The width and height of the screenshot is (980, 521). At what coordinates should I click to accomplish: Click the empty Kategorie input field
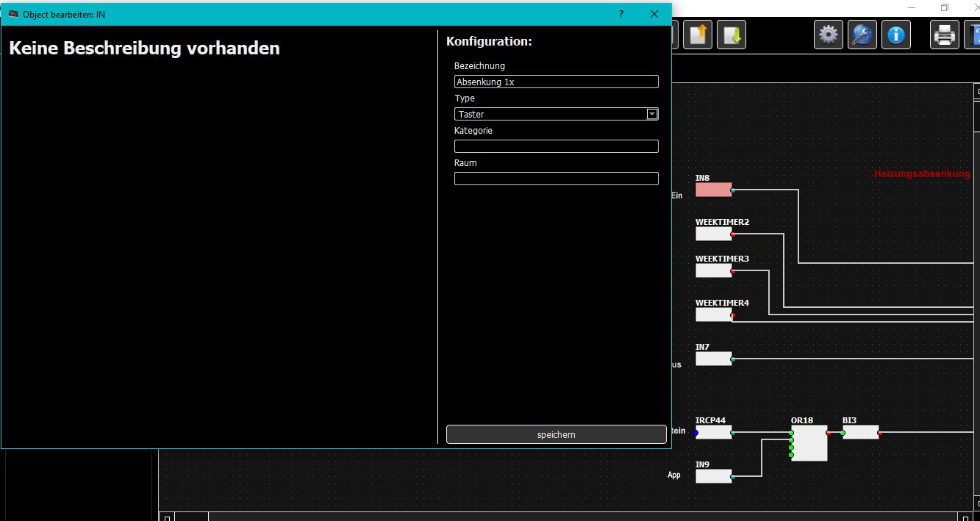coord(556,146)
